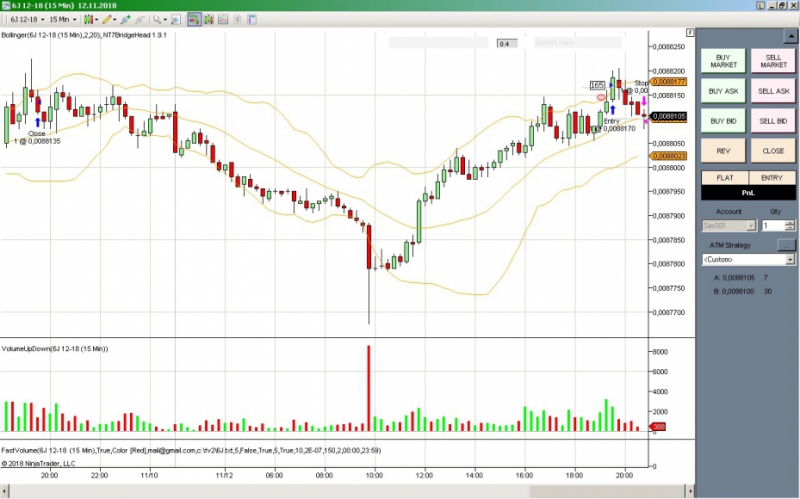
Task: Click the ENTRY status cell
Action: point(771,178)
